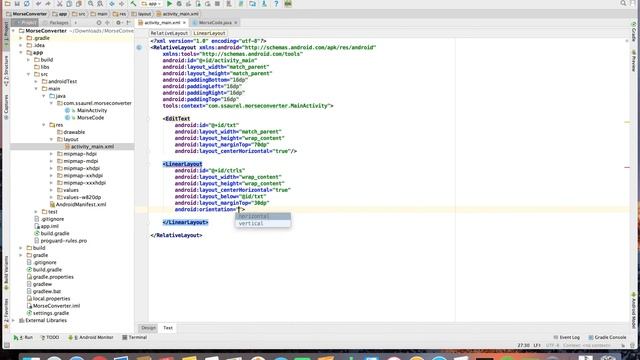Click the src breadcrumb item
Image resolution: width=640 pixels, height=360 pixels.
[79, 14]
